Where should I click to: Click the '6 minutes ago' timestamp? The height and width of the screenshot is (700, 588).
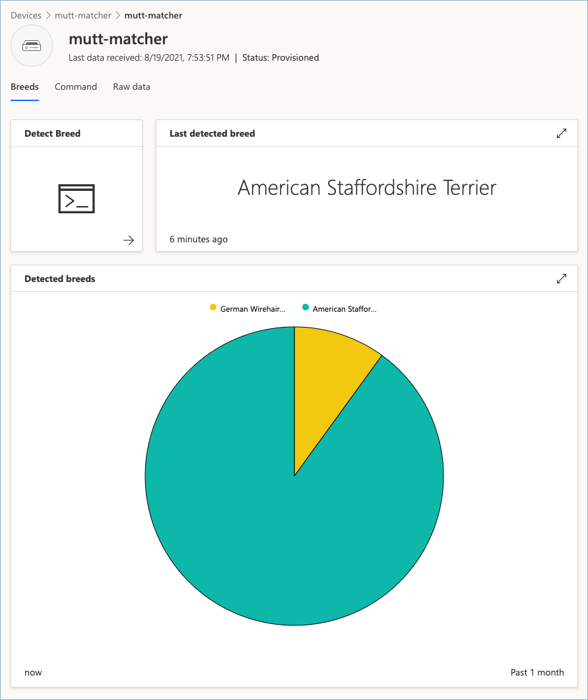[x=199, y=239]
